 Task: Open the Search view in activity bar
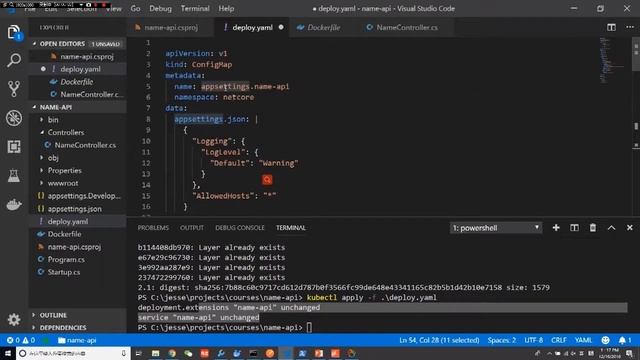coord(13,60)
